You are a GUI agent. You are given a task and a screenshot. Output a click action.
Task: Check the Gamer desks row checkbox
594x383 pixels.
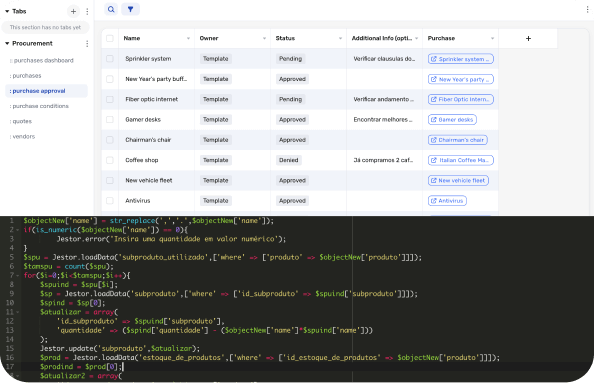[x=110, y=119]
